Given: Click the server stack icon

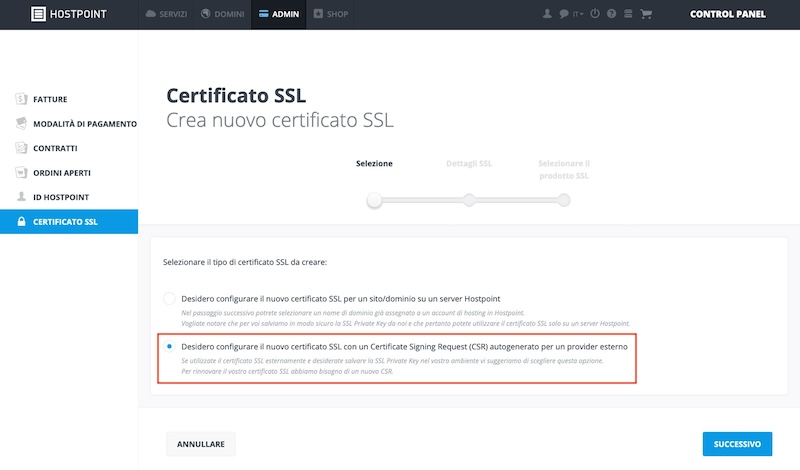Looking at the screenshot, I should pos(628,14).
